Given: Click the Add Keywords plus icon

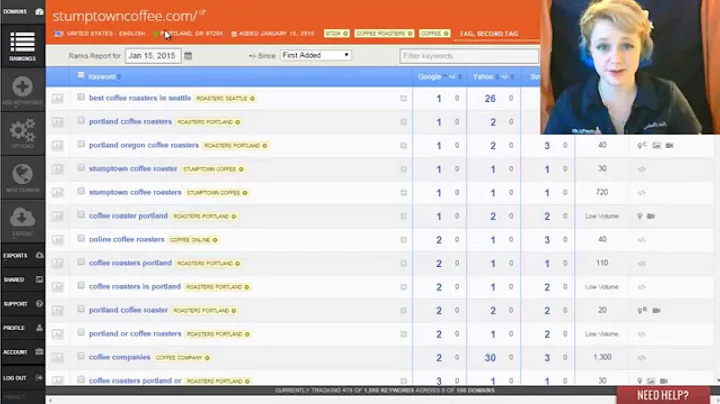Looking at the screenshot, I should click(x=22, y=86).
